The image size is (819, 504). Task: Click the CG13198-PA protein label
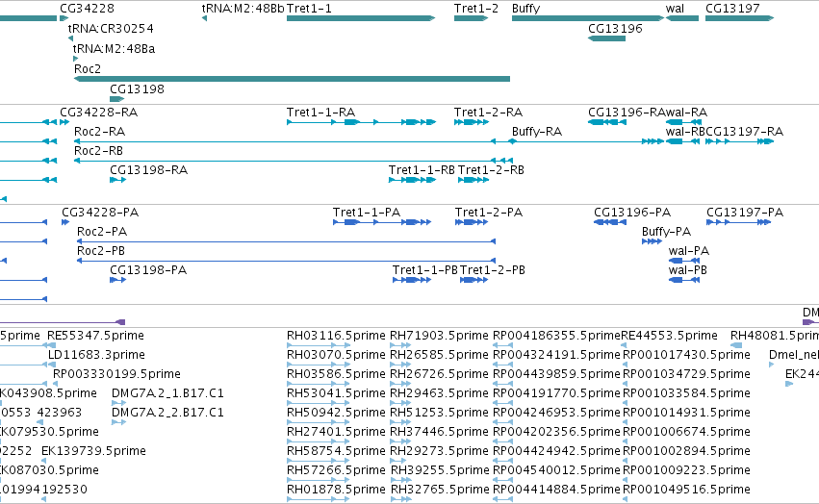coord(148,270)
